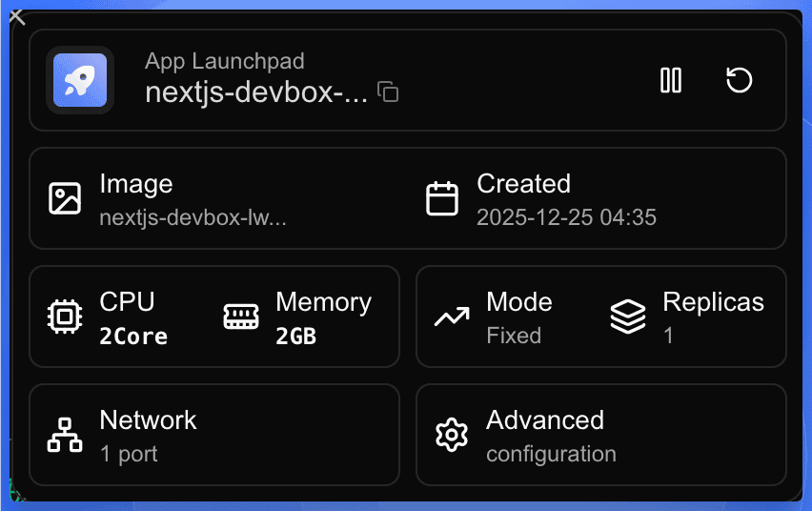Restart the app with the circular arrow
Image resolution: width=812 pixels, height=511 pixels.
tap(739, 80)
